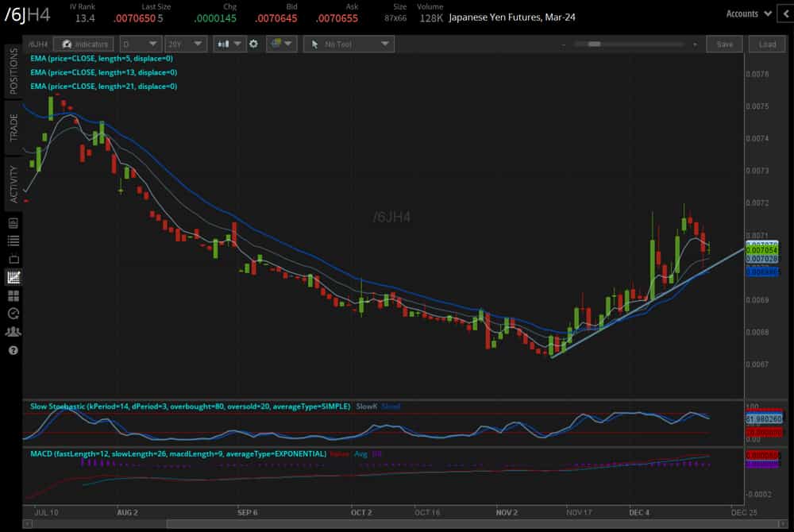The image size is (794, 532).
Task: Expand the 20Y range dropdown
Action: point(187,44)
